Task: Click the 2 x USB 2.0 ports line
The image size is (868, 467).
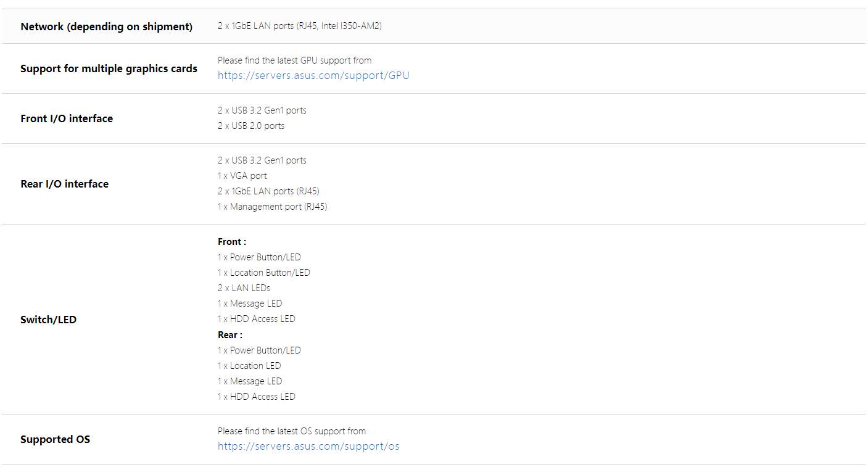Action: (251, 126)
